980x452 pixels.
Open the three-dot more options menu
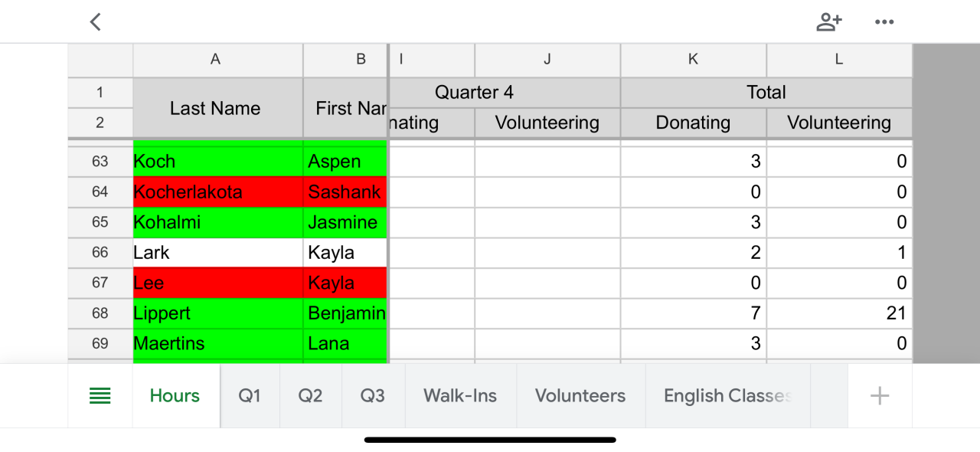point(884,22)
